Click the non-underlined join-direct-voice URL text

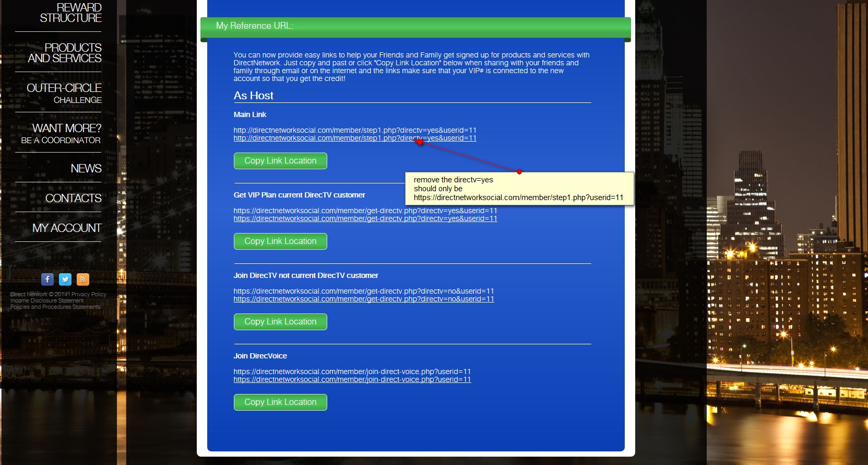pos(352,371)
